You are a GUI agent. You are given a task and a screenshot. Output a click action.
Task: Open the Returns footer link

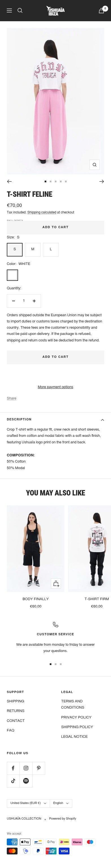click(16, 711)
